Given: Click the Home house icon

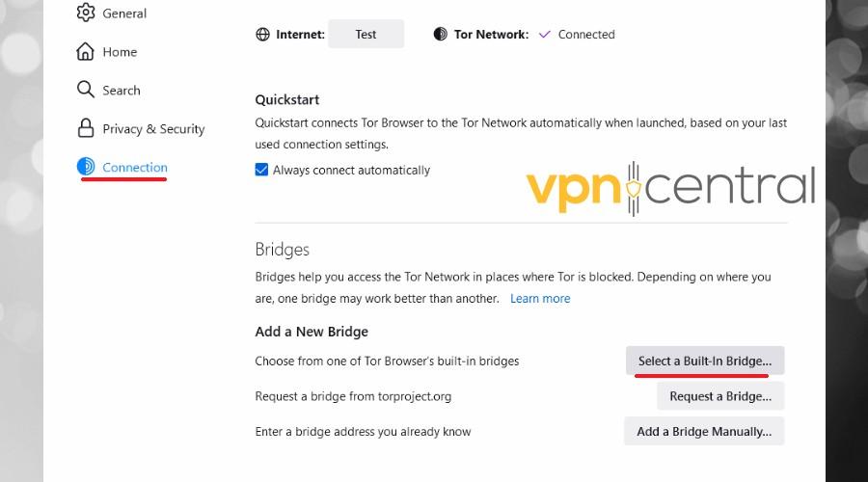Looking at the screenshot, I should tap(85, 51).
